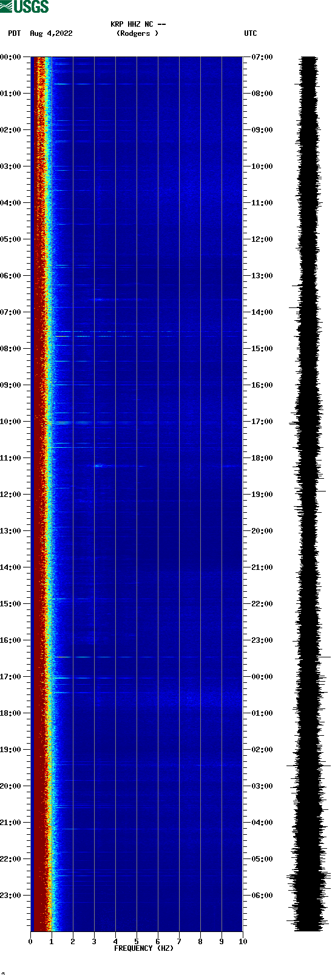Click the USGS logo
Screen dimensions: 335x980
24,7
